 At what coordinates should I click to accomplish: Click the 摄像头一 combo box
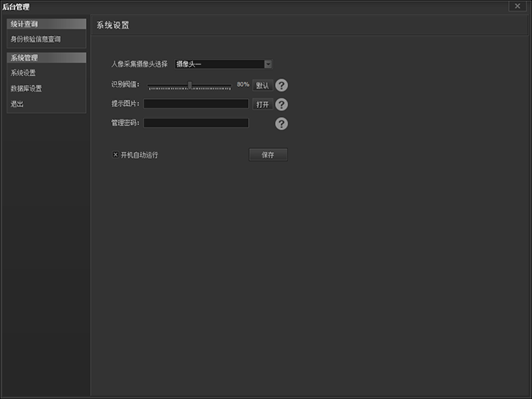tap(219, 64)
